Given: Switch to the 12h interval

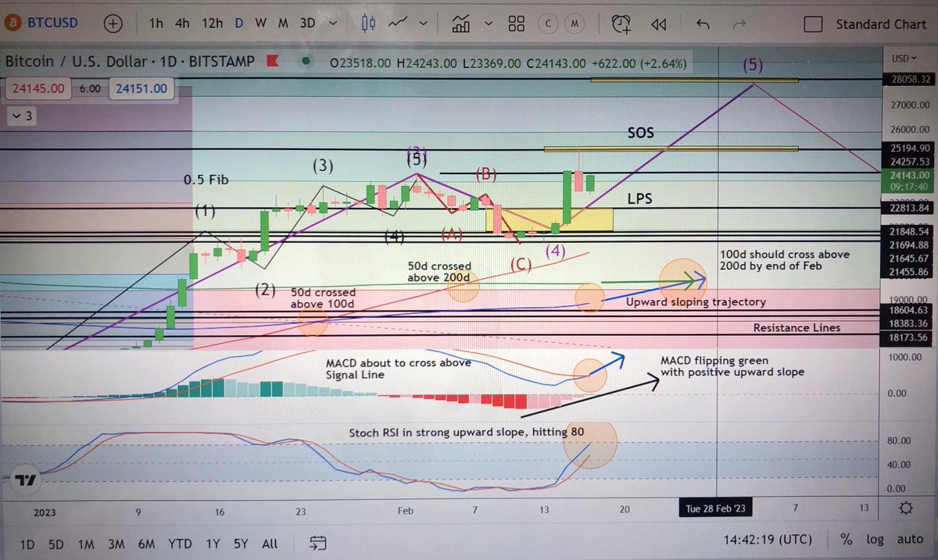Looking at the screenshot, I should (x=212, y=23).
